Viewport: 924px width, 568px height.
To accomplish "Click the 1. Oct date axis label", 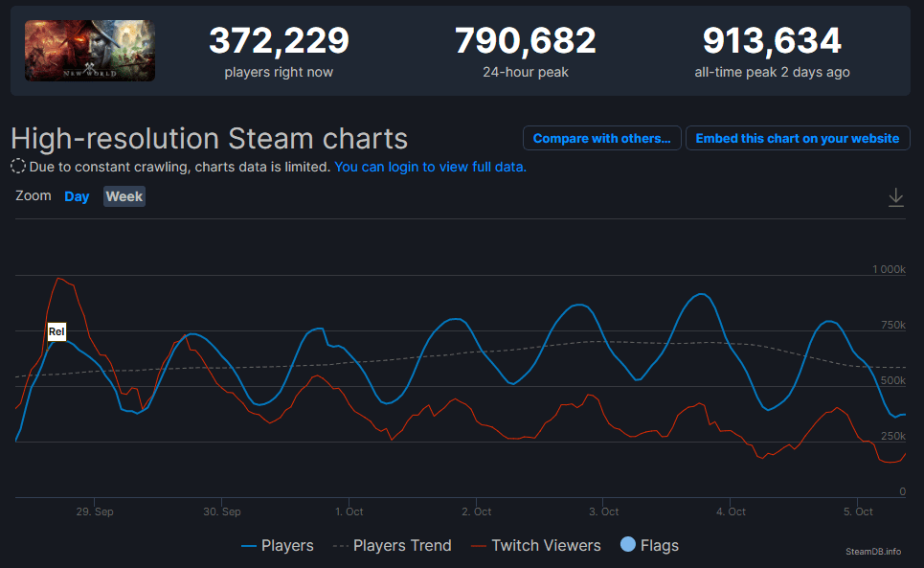I will [349, 511].
